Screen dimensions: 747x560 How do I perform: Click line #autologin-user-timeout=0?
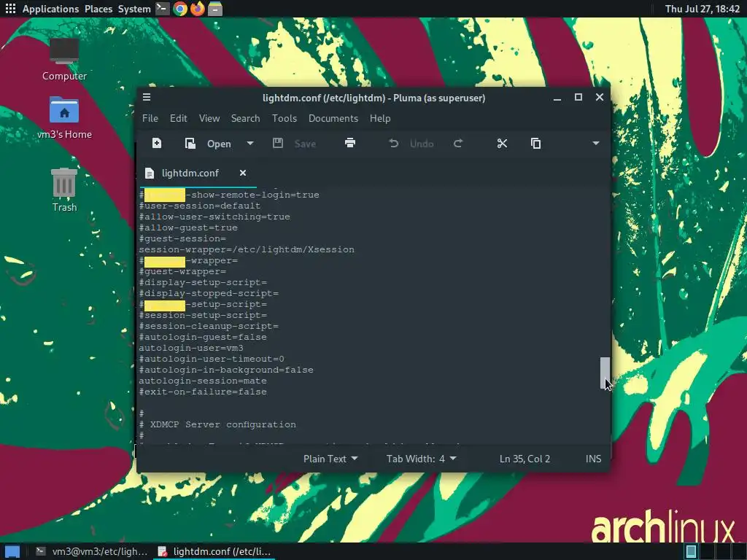point(212,359)
